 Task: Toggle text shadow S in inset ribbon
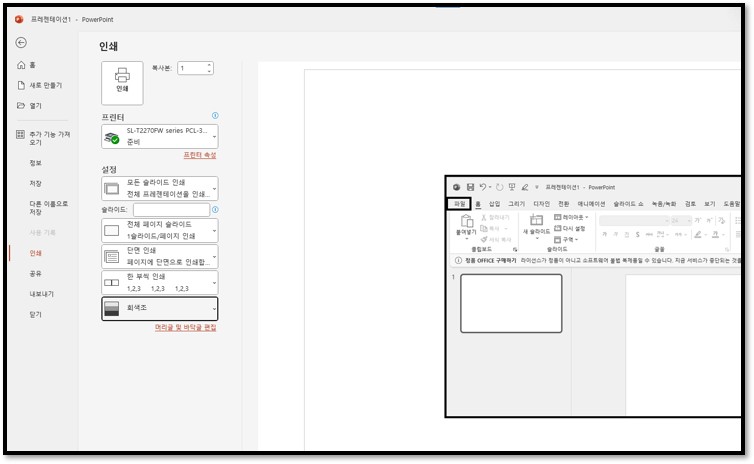pyautogui.click(x=638, y=234)
